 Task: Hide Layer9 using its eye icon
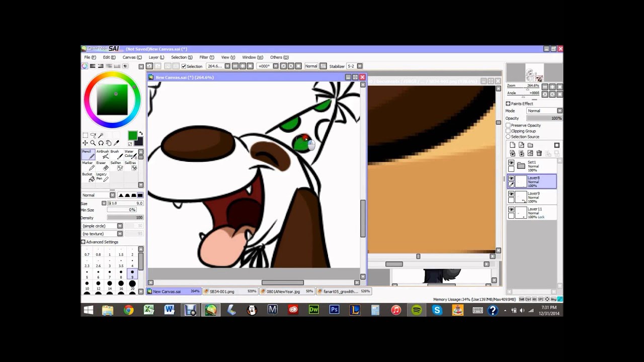click(511, 194)
